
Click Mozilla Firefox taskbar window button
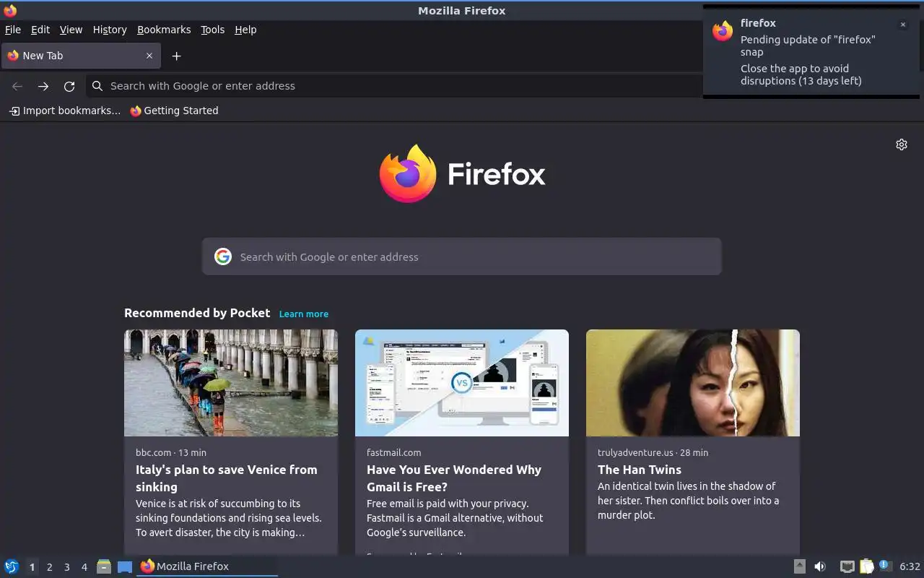[207, 566]
